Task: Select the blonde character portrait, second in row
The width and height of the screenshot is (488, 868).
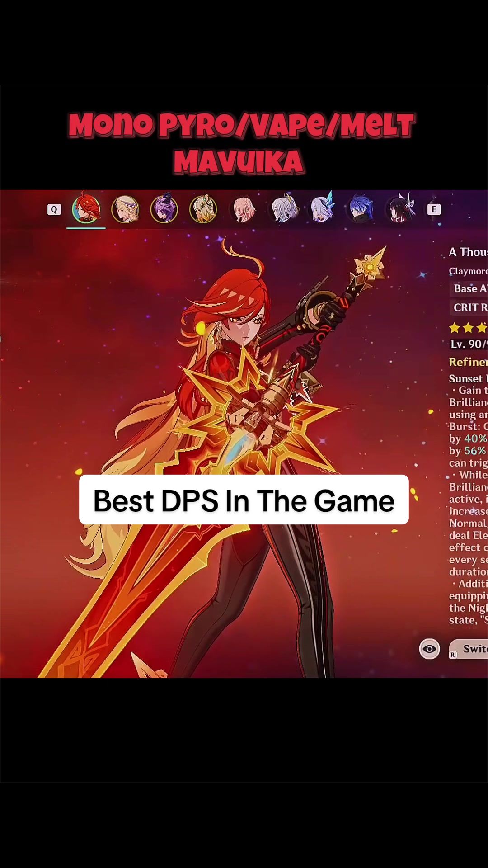Action: tap(125, 209)
